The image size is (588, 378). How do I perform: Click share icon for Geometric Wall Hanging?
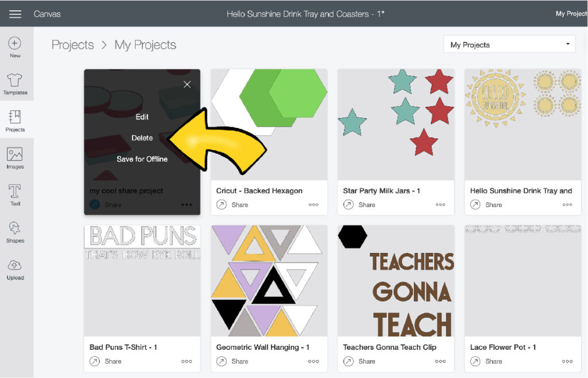[222, 361]
